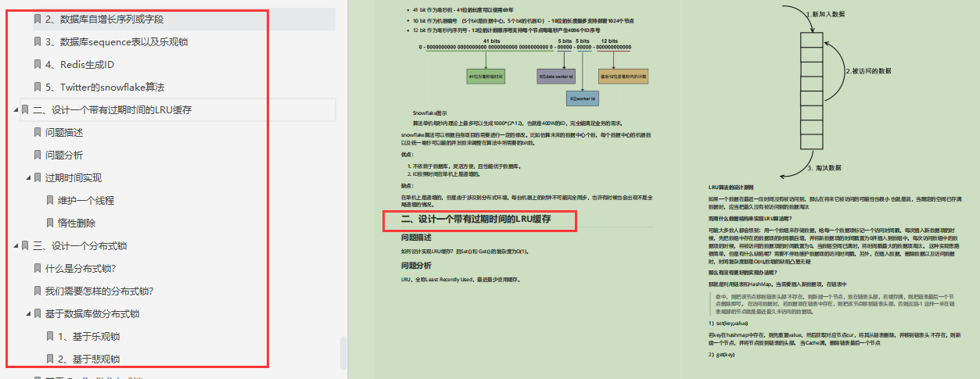Click the bookmark icon beside 问题分析 in the outline
980x379 pixels.
(38, 155)
